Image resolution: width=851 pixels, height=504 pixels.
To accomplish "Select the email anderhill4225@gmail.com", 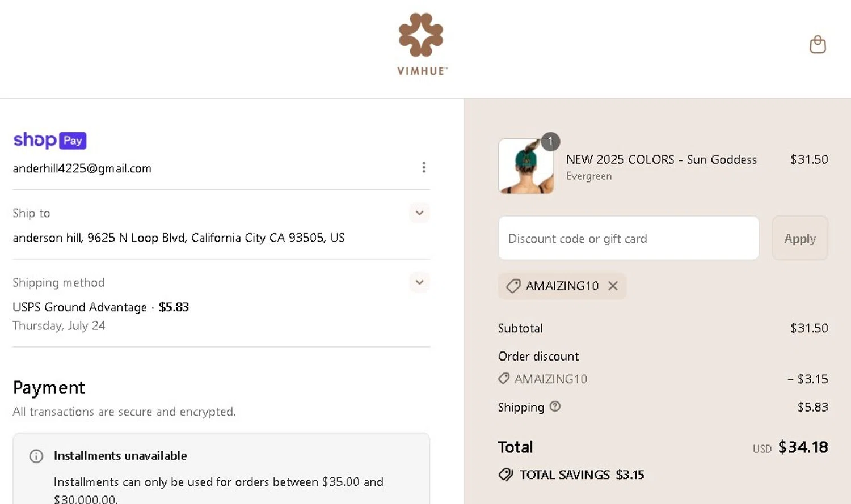I will coord(82,168).
